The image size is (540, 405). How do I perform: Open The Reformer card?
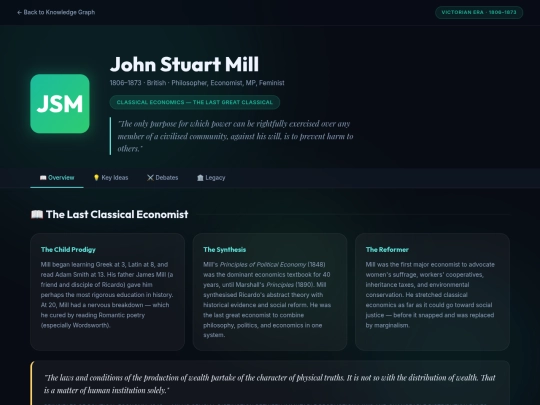(x=432, y=292)
